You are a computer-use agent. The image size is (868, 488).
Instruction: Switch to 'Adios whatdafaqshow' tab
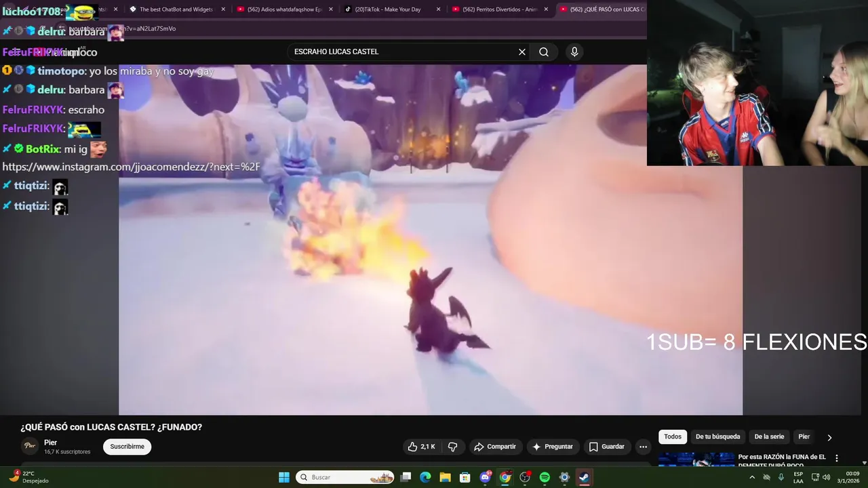284,9
